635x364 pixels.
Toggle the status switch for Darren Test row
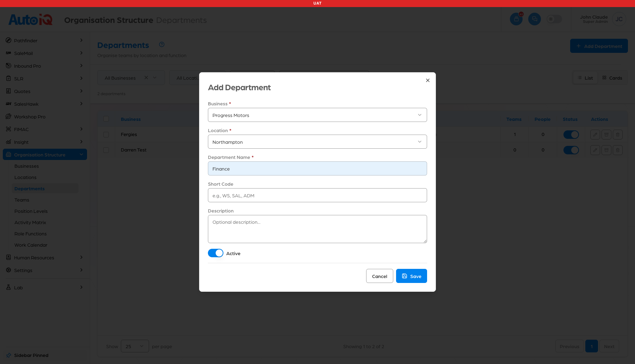click(x=571, y=150)
